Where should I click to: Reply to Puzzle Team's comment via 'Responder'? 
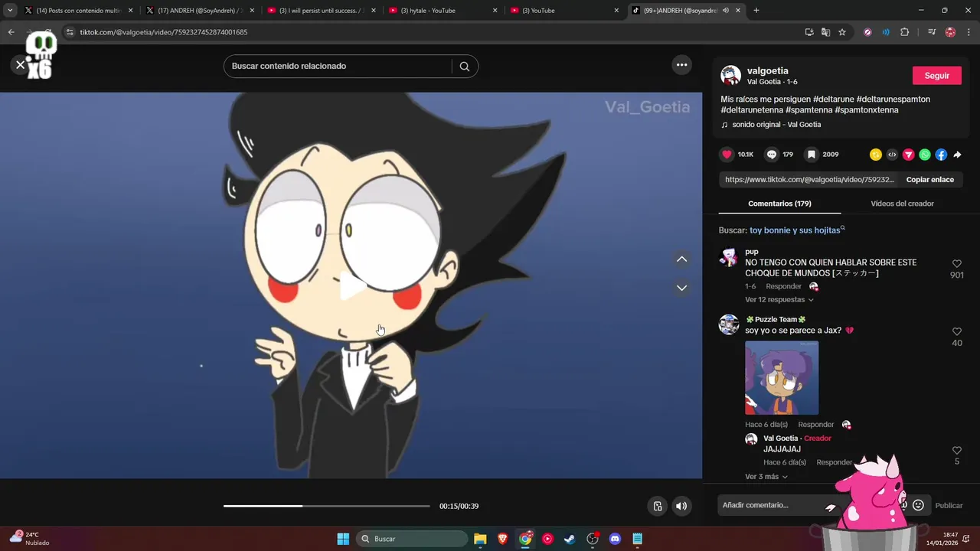(815, 425)
